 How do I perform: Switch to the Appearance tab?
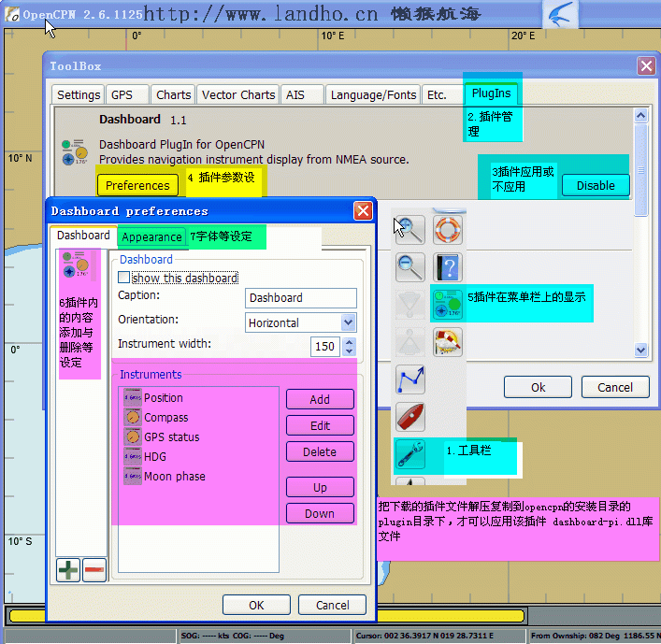[151, 237]
